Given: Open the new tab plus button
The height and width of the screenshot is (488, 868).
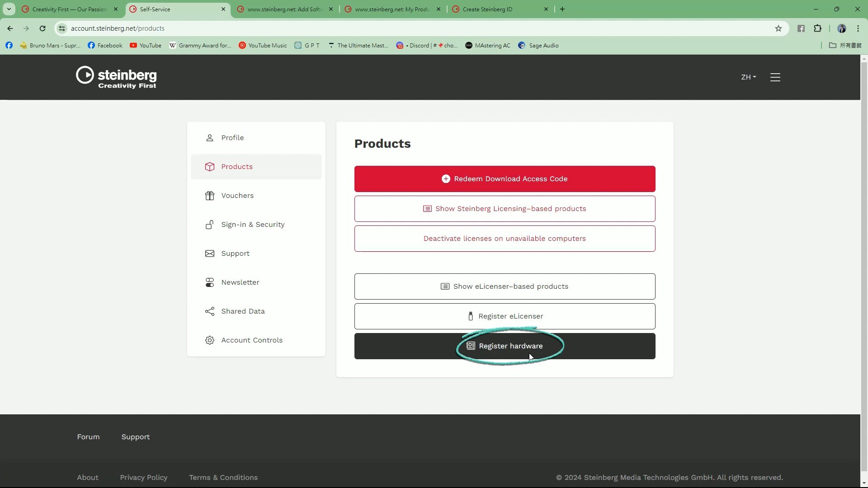Looking at the screenshot, I should point(562,9).
